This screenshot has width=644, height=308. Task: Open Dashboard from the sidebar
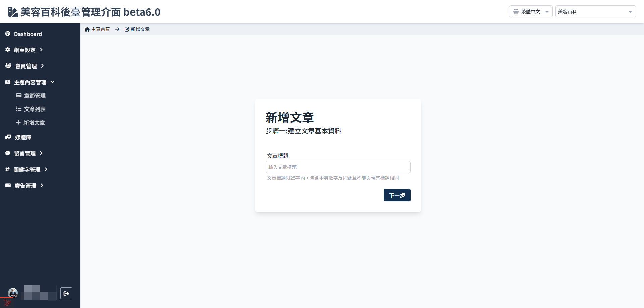click(28, 34)
